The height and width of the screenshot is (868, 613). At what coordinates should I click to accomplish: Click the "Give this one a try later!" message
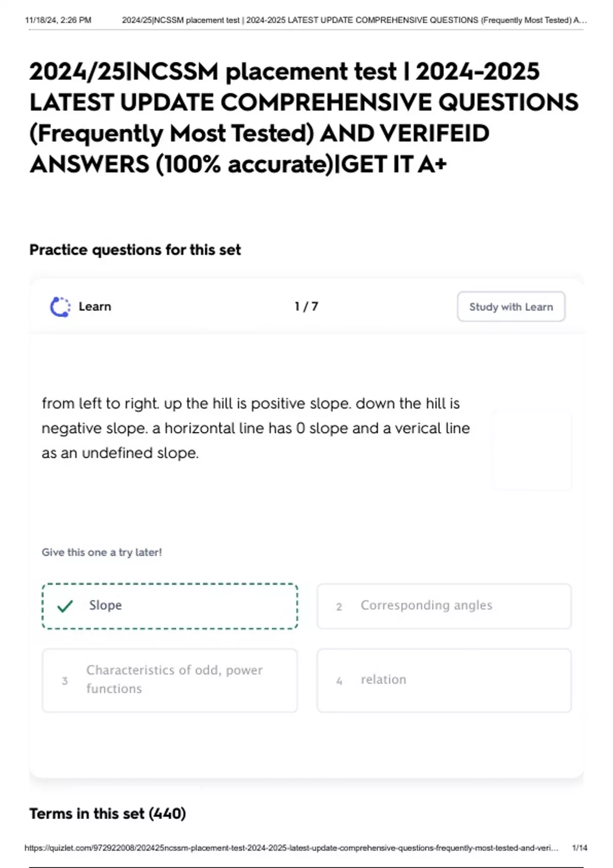click(x=102, y=552)
